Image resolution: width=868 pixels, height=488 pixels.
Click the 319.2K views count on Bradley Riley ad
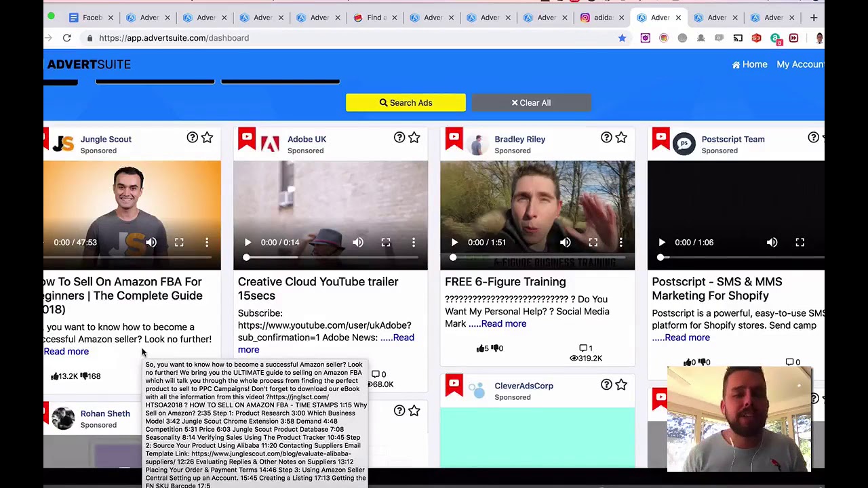click(x=586, y=359)
